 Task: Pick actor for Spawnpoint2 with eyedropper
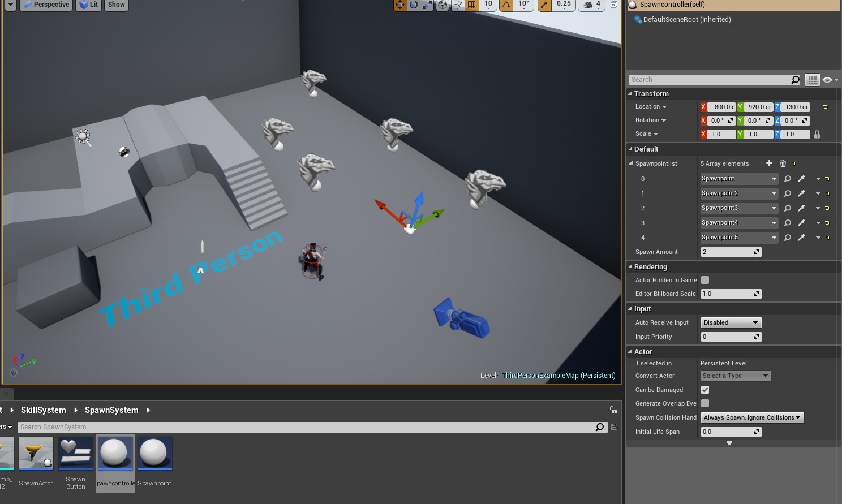click(x=801, y=193)
